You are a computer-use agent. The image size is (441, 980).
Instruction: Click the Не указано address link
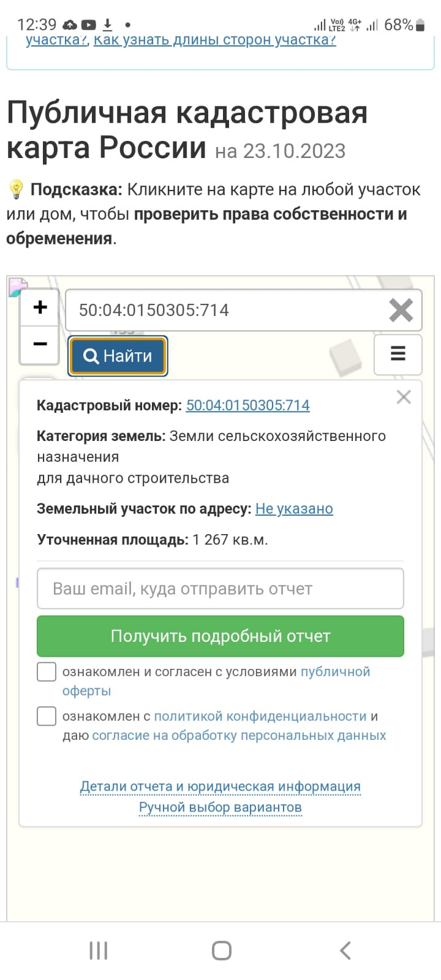(294, 509)
